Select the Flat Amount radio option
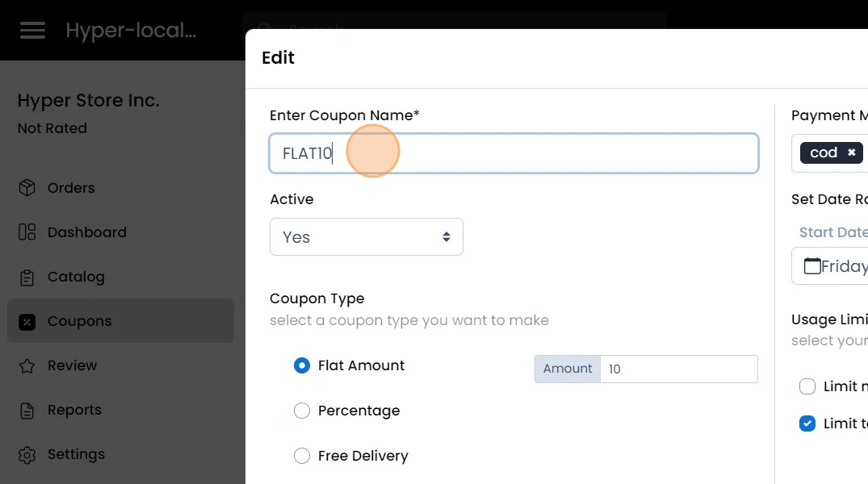The image size is (868, 484). 302,365
